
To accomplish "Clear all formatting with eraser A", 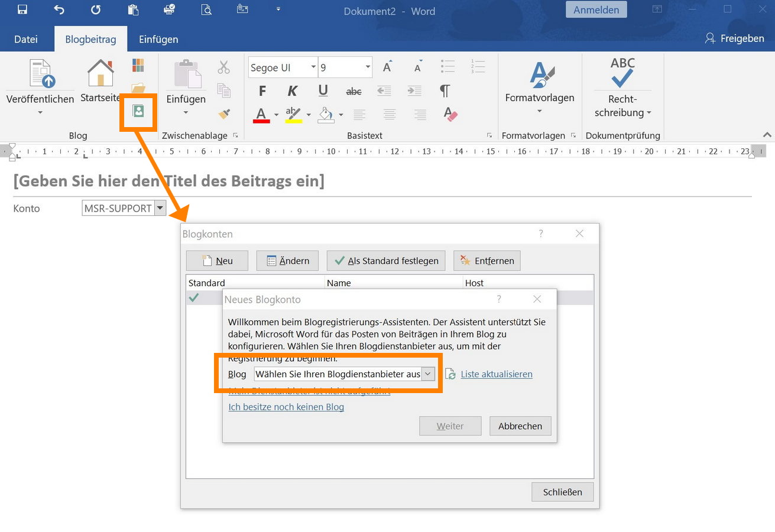I will (450, 114).
